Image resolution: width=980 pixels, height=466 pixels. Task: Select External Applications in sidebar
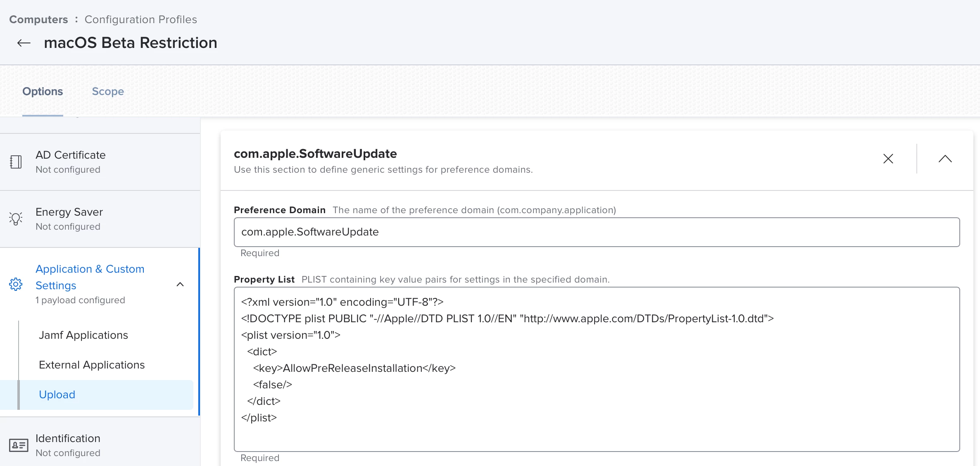[92, 365]
